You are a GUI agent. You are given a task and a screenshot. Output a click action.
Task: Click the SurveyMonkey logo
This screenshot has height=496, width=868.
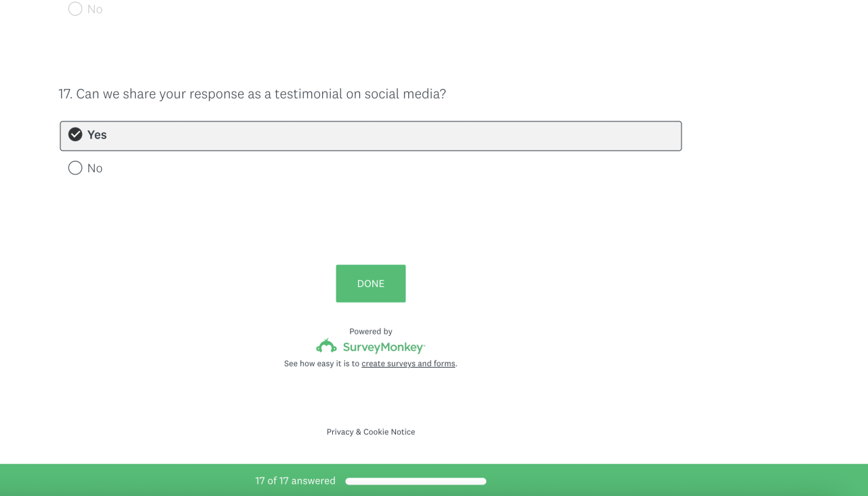click(371, 347)
